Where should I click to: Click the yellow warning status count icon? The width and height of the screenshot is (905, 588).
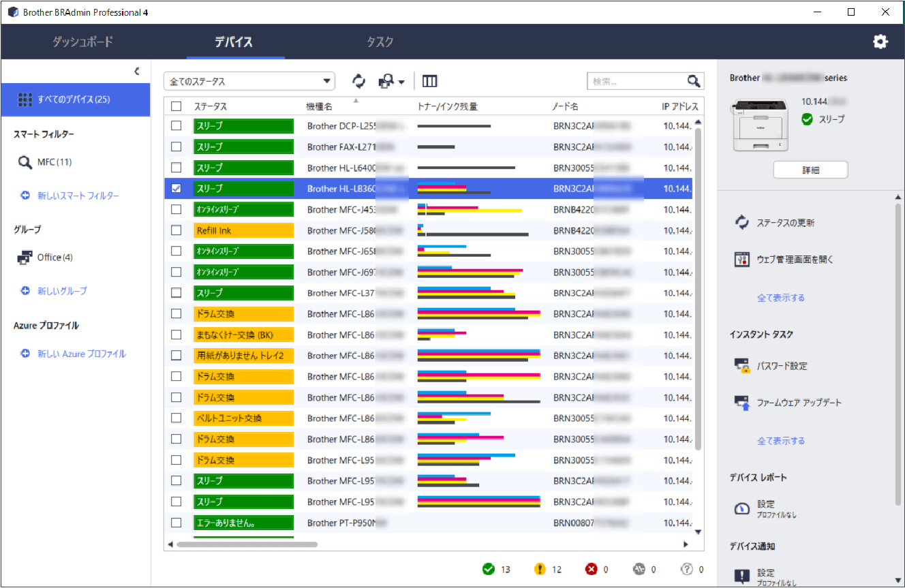[x=540, y=569]
